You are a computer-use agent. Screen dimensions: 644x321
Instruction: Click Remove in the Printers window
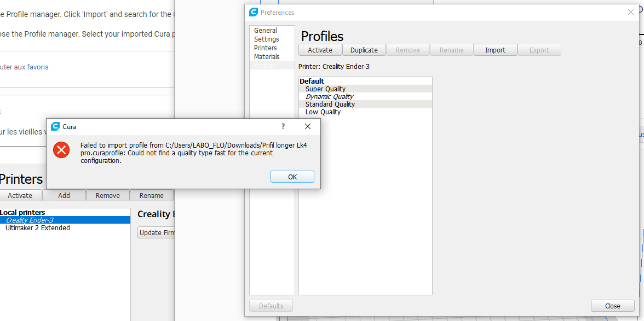107,196
